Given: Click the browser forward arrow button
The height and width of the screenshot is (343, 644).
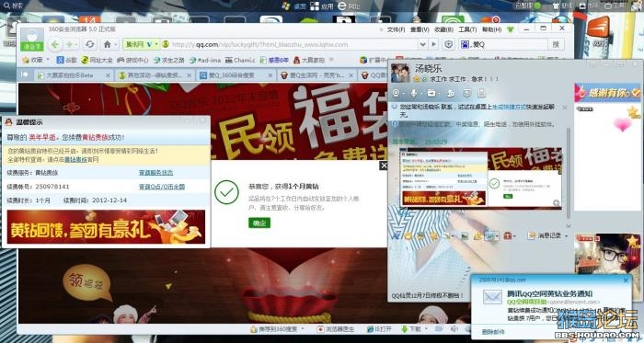Looking at the screenshot, I should pos(69,44).
